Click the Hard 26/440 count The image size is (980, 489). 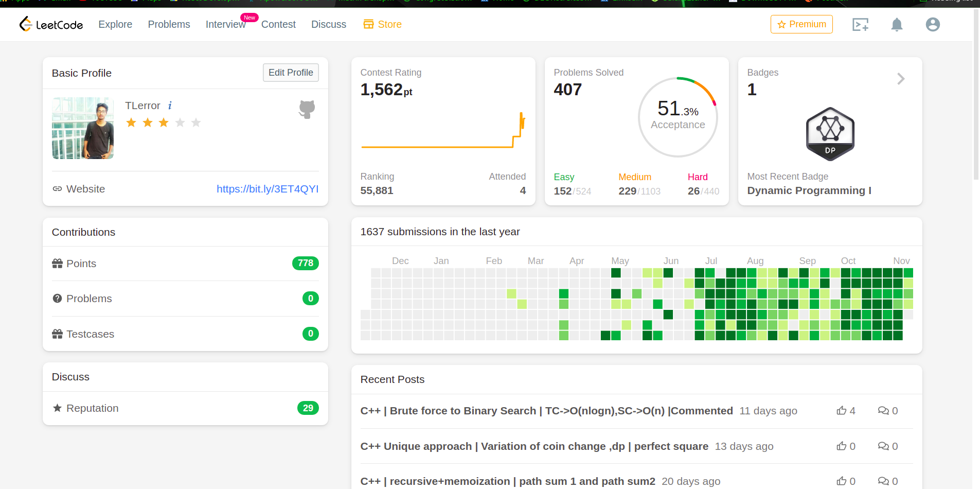click(x=703, y=191)
